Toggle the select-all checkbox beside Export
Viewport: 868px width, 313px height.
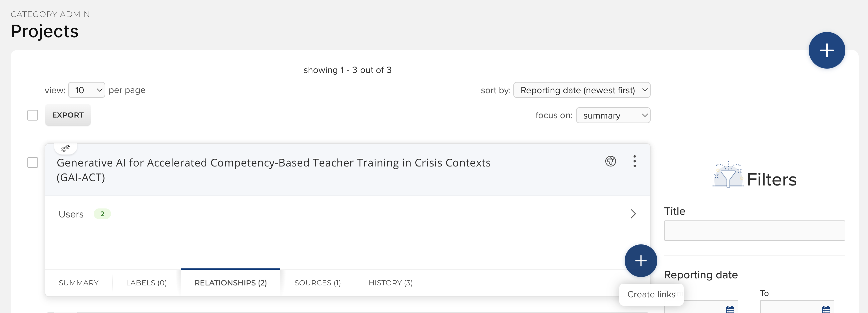pos(33,115)
